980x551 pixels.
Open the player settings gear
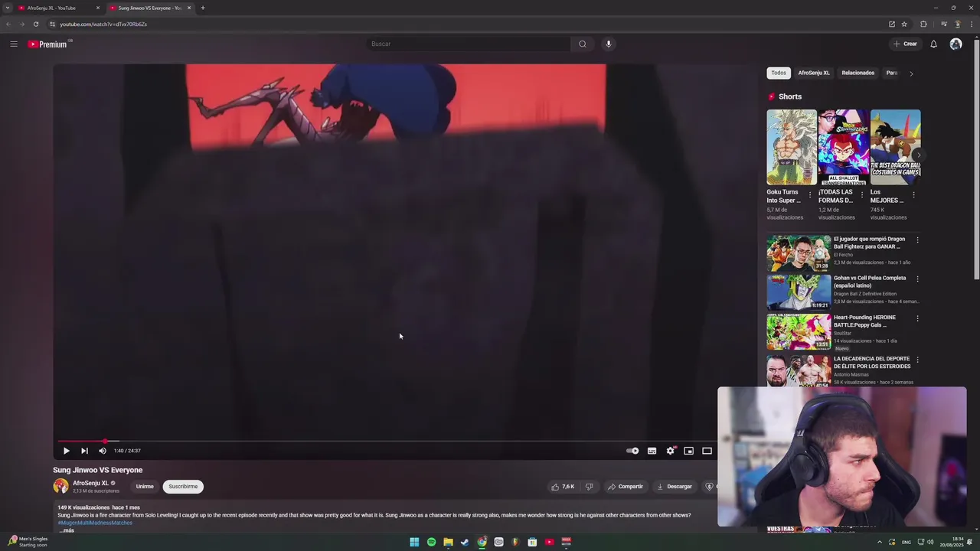pos(671,451)
